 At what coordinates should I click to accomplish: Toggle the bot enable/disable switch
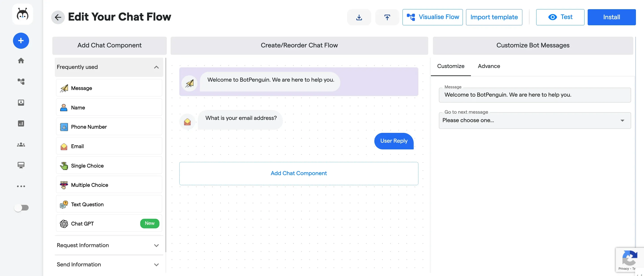[x=21, y=207]
